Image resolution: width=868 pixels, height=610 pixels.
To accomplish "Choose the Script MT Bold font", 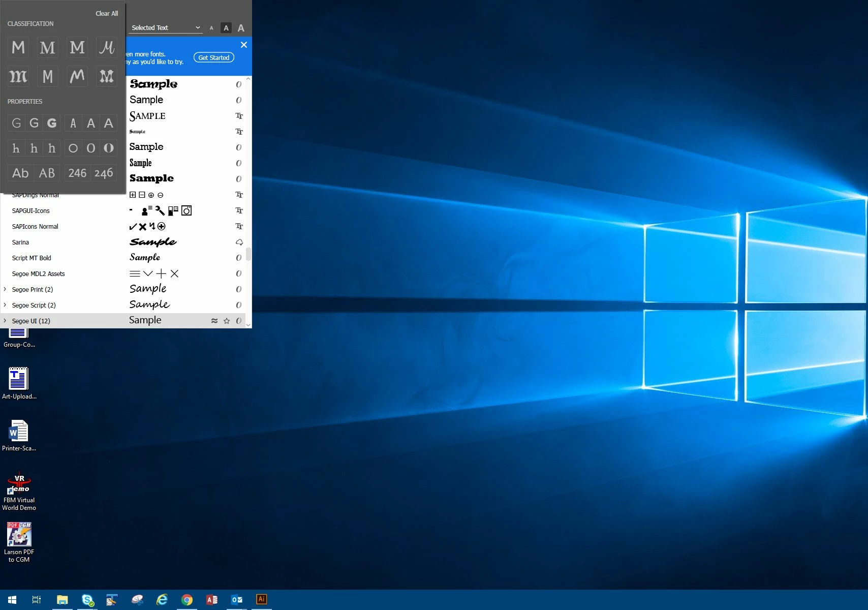I will coord(32,258).
